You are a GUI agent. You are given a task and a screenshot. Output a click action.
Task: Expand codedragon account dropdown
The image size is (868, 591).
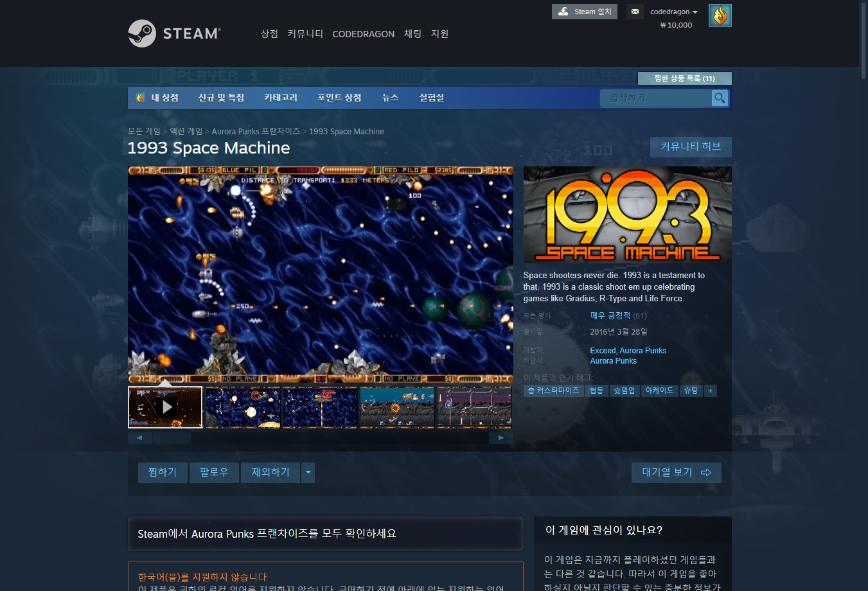pos(673,12)
